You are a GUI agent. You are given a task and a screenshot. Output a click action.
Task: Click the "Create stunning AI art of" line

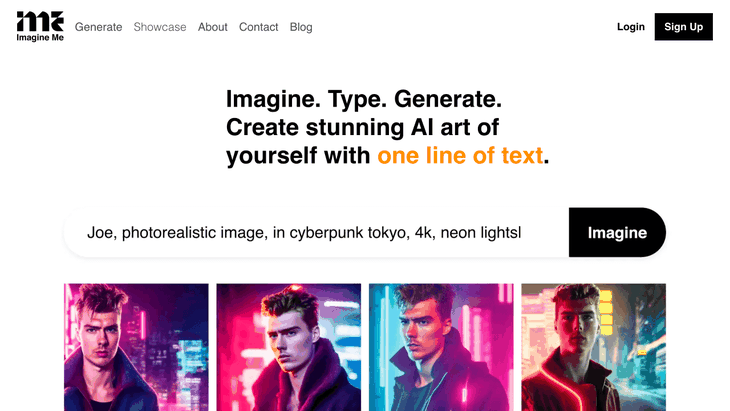click(x=363, y=127)
